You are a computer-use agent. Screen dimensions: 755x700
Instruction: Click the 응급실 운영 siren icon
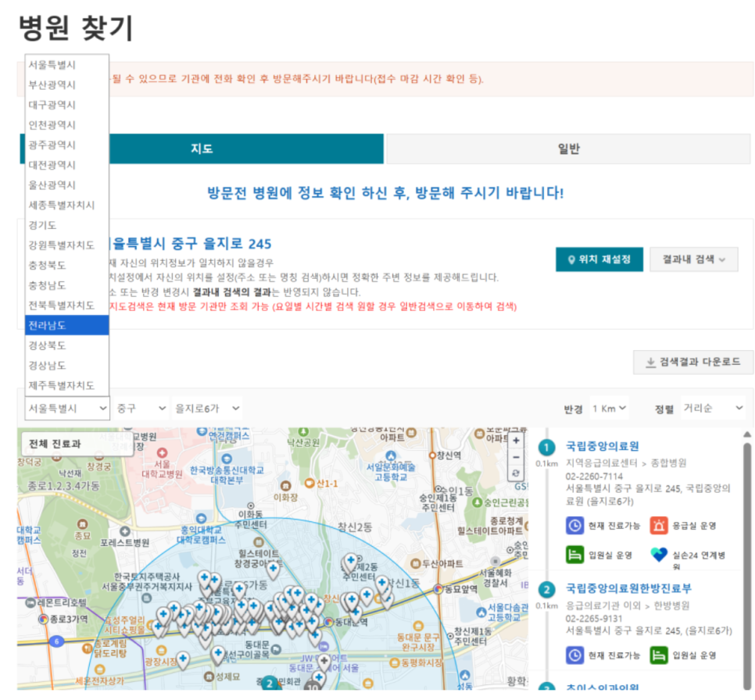pyautogui.click(x=659, y=525)
